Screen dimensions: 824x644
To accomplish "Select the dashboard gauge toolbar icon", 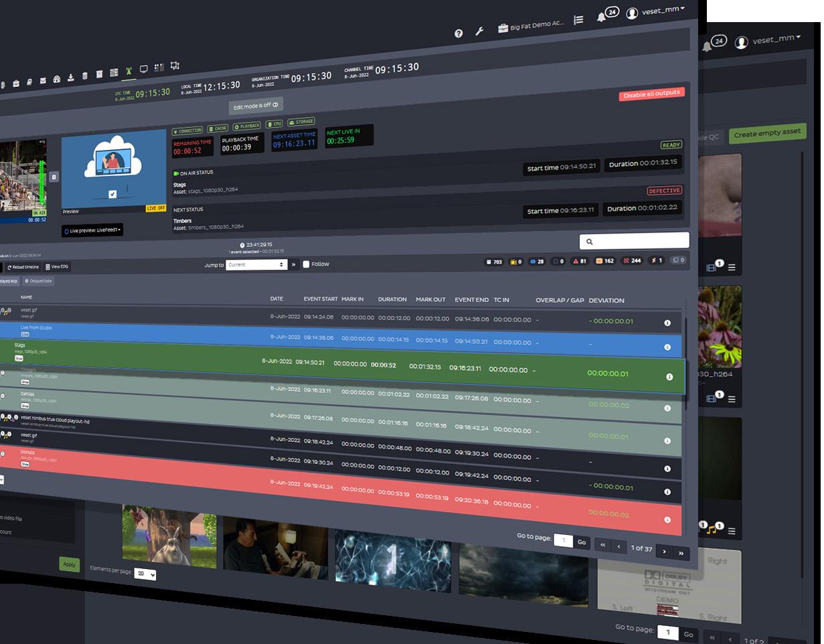I will (x=57, y=79).
